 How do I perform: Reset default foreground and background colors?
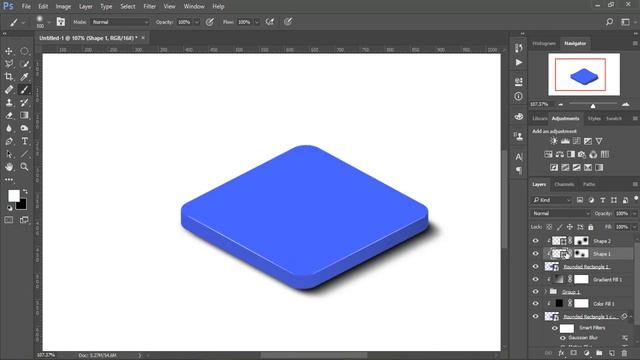click(9, 208)
